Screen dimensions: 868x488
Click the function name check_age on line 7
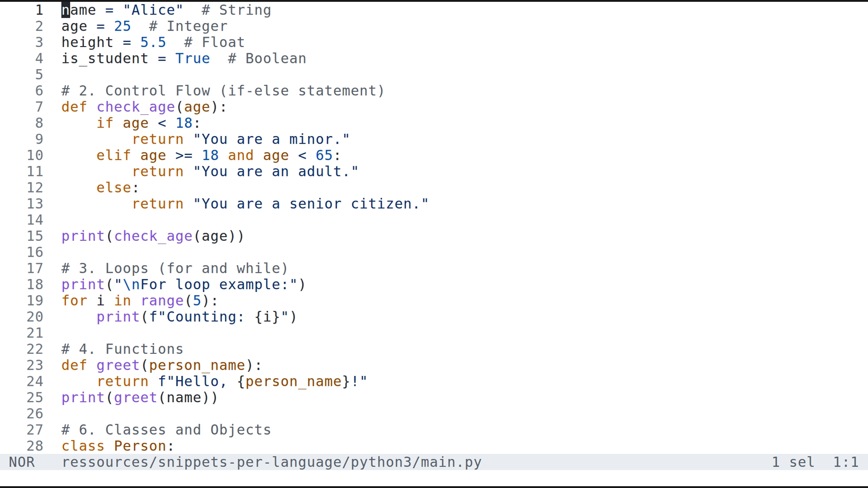point(136,107)
